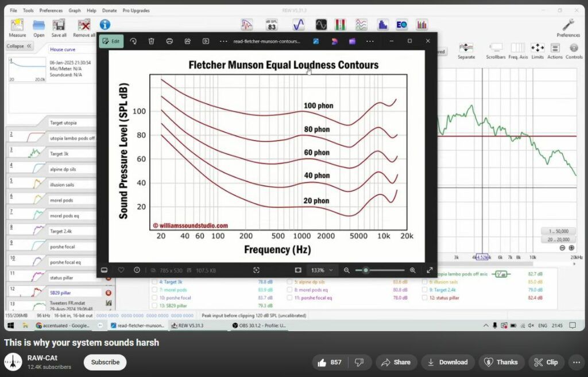Open the REW Preferences wrench icon
588x377 pixels.
568,26
